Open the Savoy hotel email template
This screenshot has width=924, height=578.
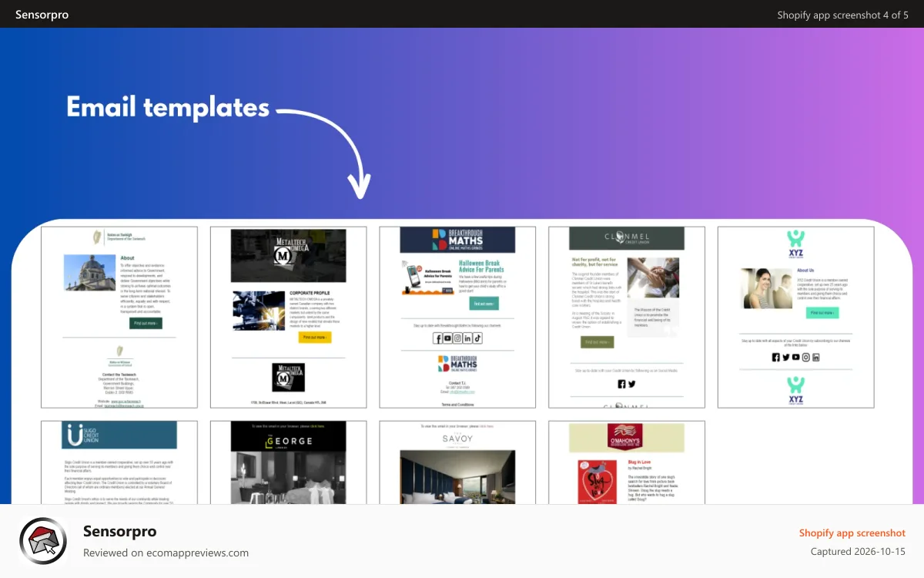click(x=457, y=462)
